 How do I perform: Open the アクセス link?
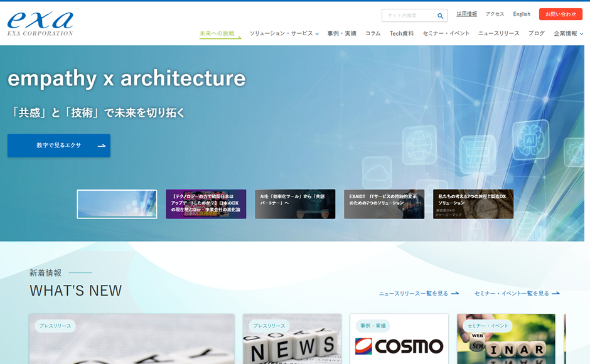495,14
